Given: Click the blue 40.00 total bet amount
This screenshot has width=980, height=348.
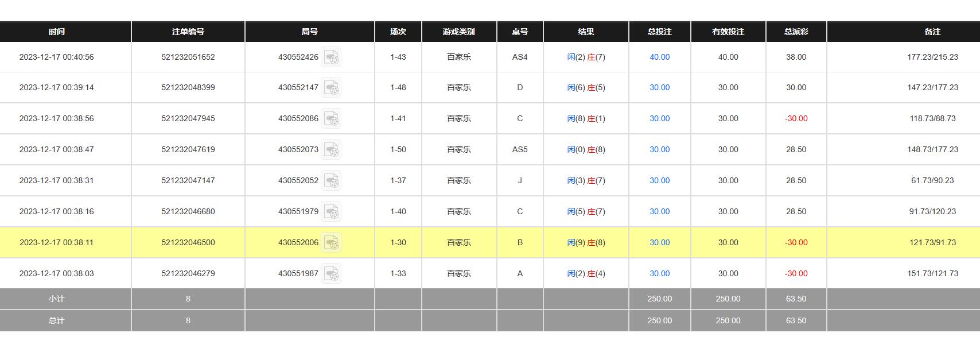Looking at the screenshot, I should click(x=659, y=57).
